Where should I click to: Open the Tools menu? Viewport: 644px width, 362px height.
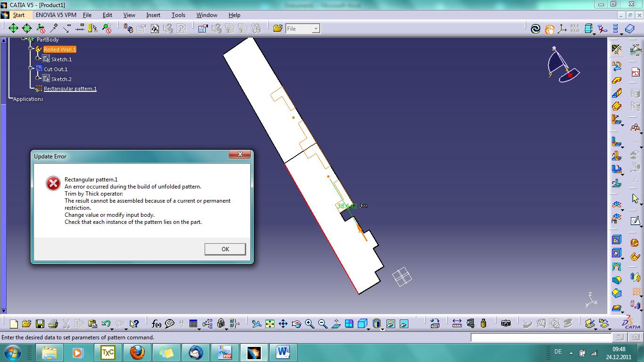[178, 15]
